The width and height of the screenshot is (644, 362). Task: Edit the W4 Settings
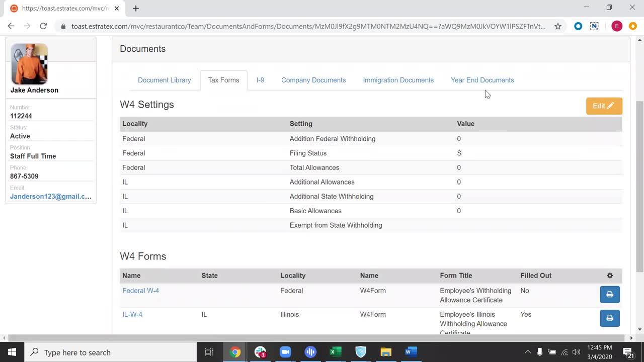(604, 106)
